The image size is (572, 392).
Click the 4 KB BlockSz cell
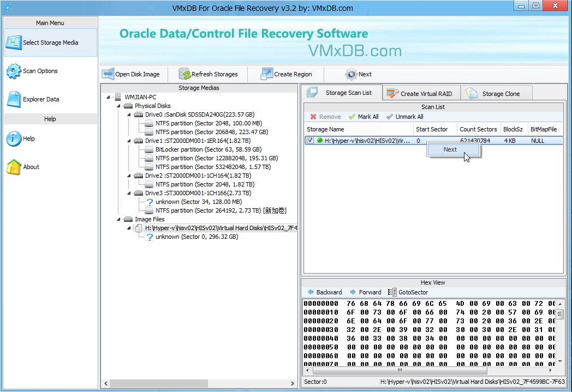[x=510, y=141]
